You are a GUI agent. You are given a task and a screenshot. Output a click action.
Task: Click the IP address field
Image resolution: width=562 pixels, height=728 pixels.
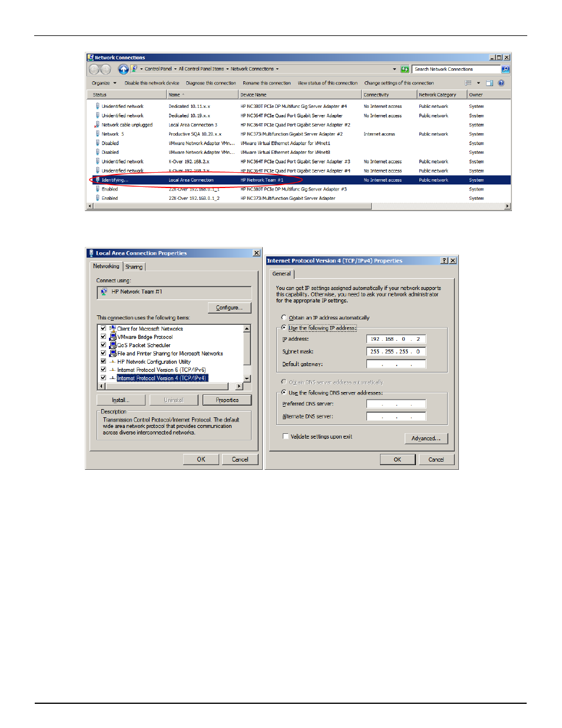tap(396, 339)
